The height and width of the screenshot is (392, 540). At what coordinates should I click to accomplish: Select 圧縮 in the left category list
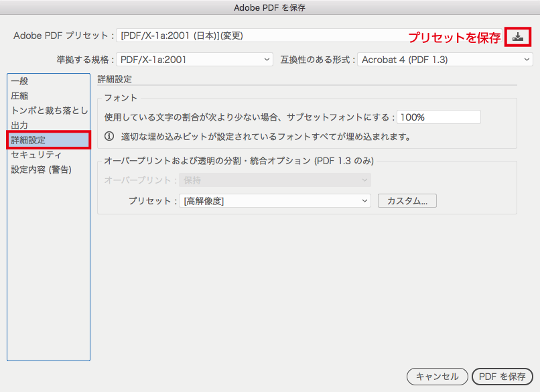[x=48, y=96]
